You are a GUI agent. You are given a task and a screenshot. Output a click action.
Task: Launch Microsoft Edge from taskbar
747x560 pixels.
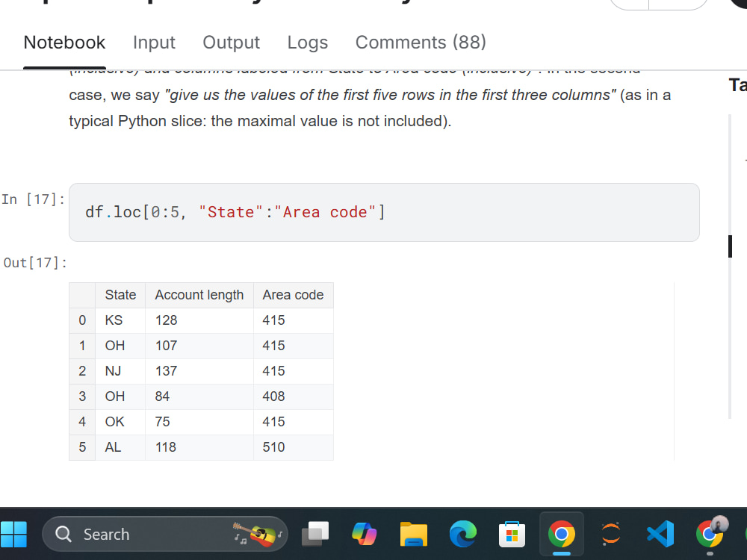[x=463, y=535]
